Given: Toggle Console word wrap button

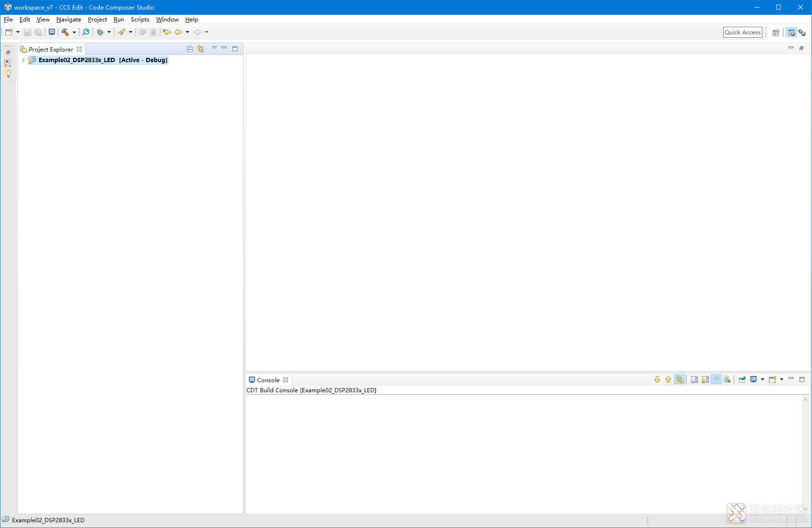Looking at the screenshot, I should [x=716, y=379].
